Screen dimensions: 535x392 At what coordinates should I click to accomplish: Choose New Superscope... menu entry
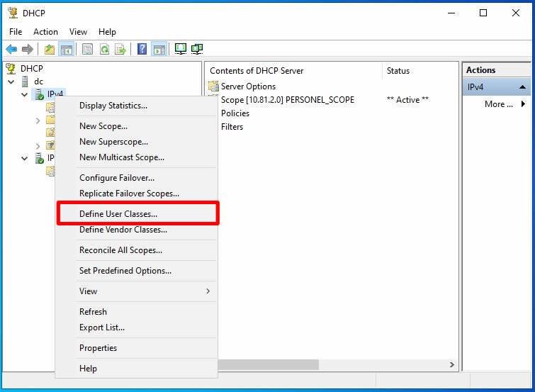(x=137, y=142)
